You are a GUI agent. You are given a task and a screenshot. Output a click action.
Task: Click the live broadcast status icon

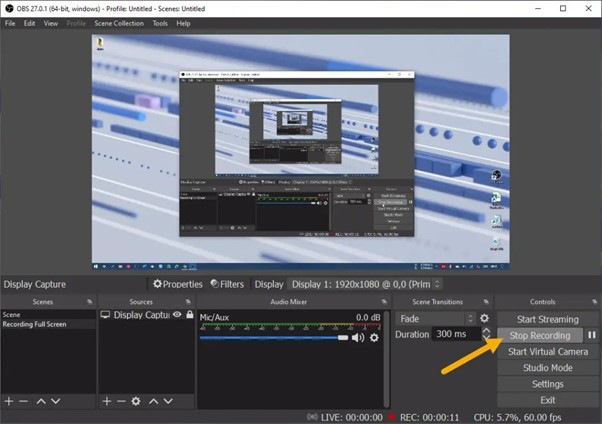pos(312,417)
